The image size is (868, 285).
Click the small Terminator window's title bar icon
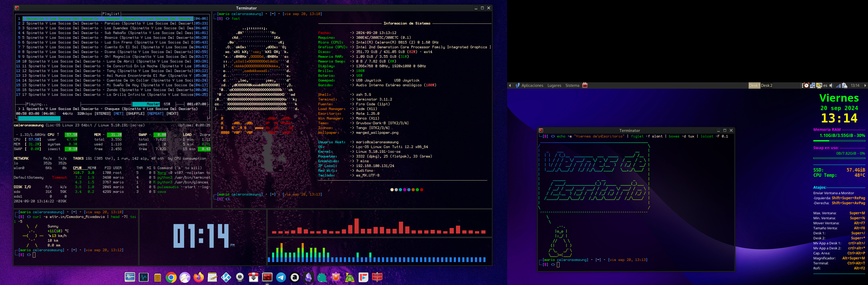point(541,131)
